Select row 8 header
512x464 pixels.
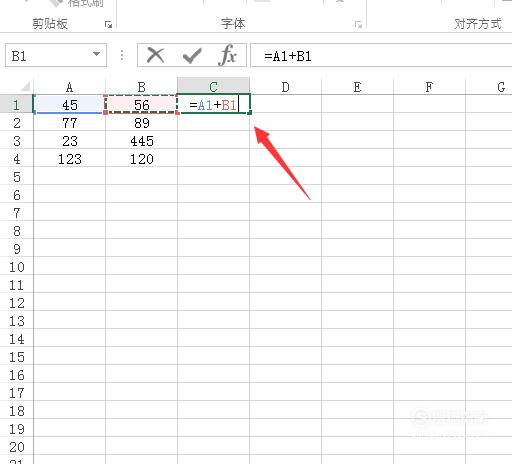(x=17, y=230)
